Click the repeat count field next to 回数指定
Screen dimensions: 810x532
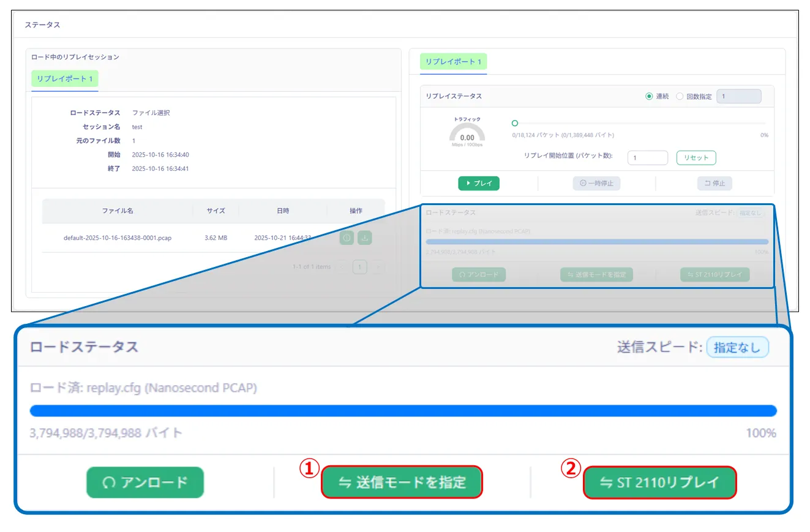pyautogui.click(x=738, y=97)
